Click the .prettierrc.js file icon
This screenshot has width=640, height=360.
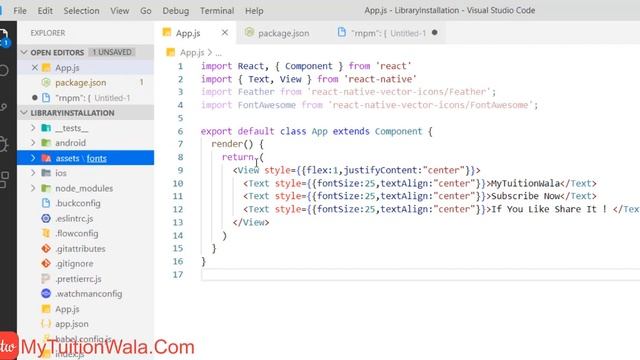coord(46,279)
